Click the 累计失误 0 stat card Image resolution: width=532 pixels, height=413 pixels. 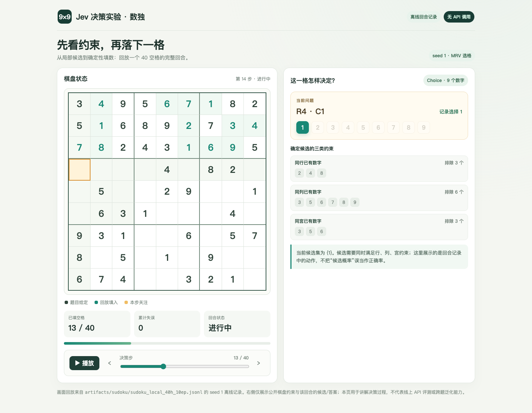pos(167,324)
